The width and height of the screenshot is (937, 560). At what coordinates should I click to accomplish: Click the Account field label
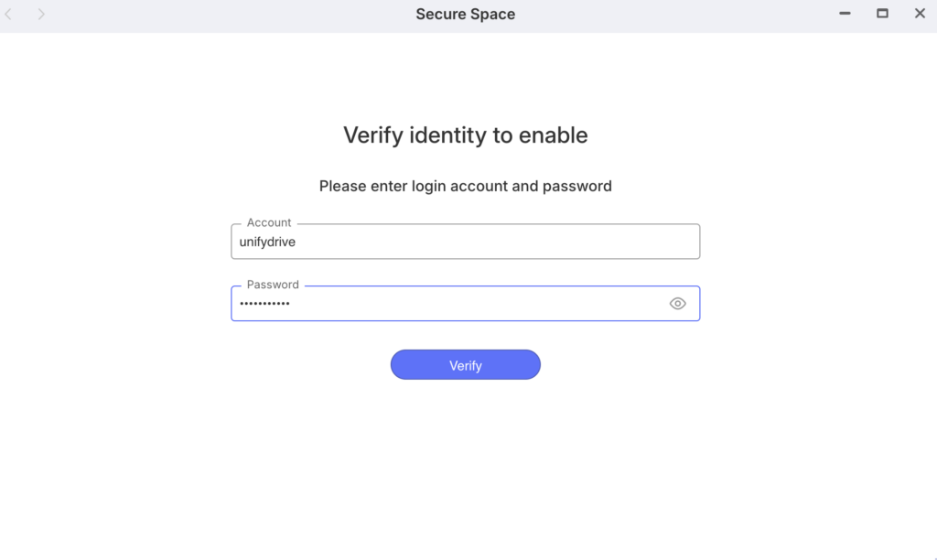[x=269, y=222]
